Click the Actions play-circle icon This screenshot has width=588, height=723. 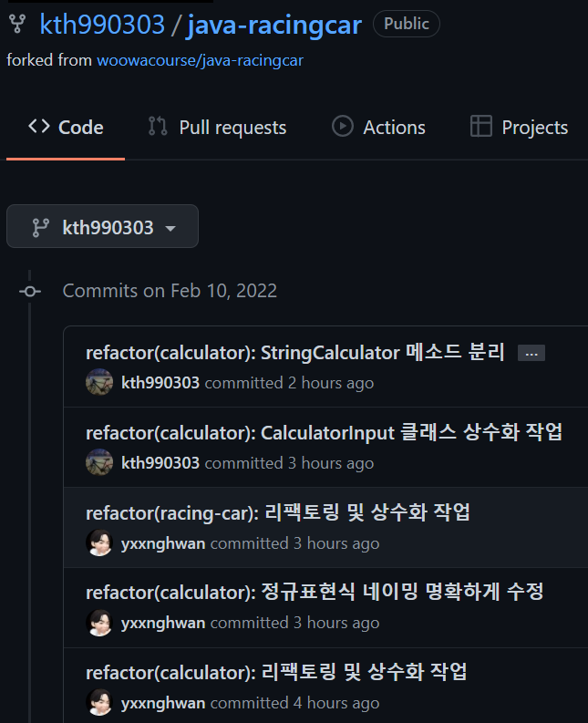click(x=343, y=127)
